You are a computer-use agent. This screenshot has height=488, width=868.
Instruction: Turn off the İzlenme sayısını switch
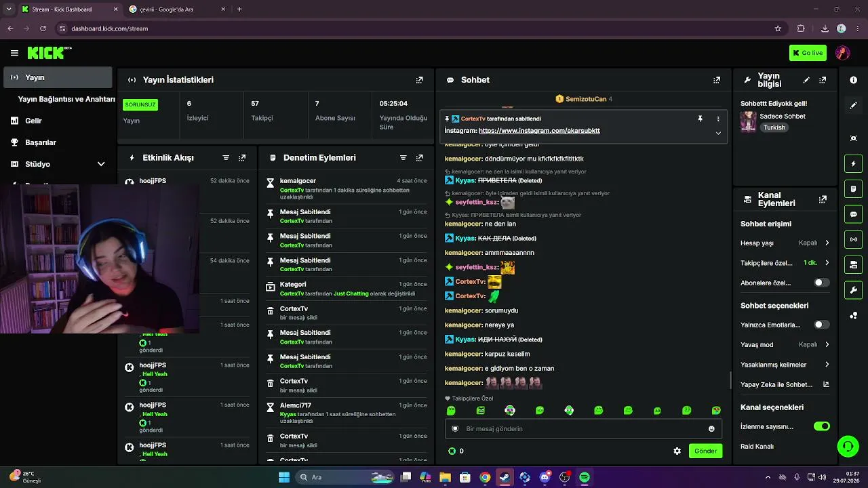coord(821,426)
